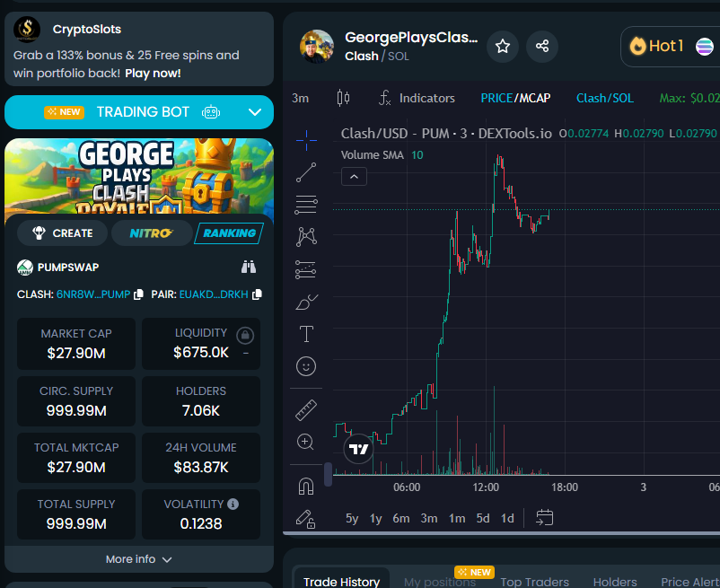This screenshot has width=720, height=588.
Task: Switch to the Top Traders tab
Action: pyautogui.click(x=534, y=581)
